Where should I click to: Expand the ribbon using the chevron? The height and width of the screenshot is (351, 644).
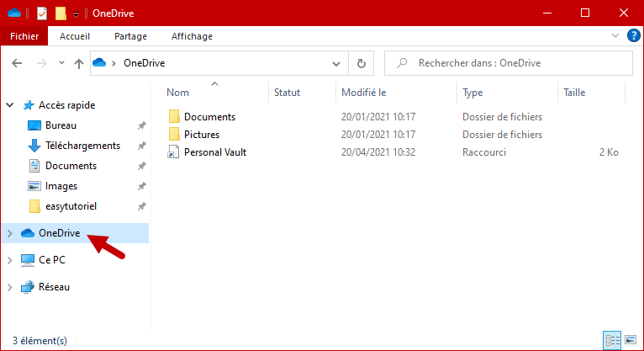615,35
